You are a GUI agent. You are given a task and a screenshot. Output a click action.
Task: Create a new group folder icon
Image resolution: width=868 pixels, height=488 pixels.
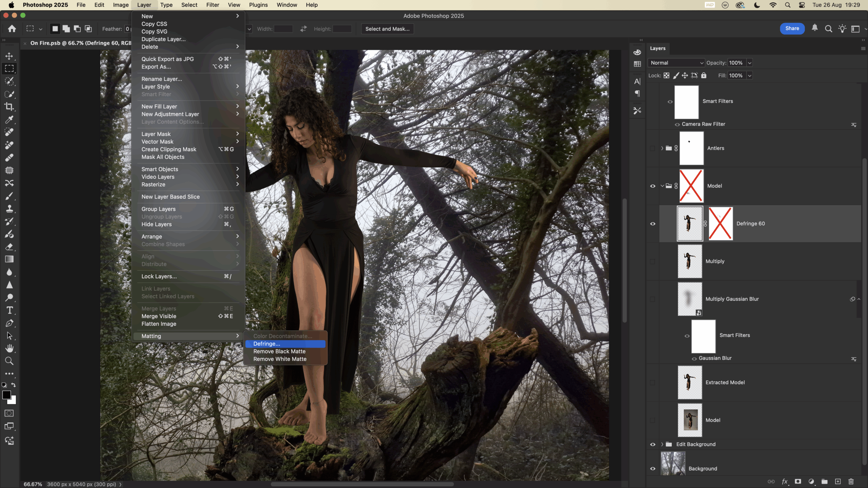click(825, 482)
